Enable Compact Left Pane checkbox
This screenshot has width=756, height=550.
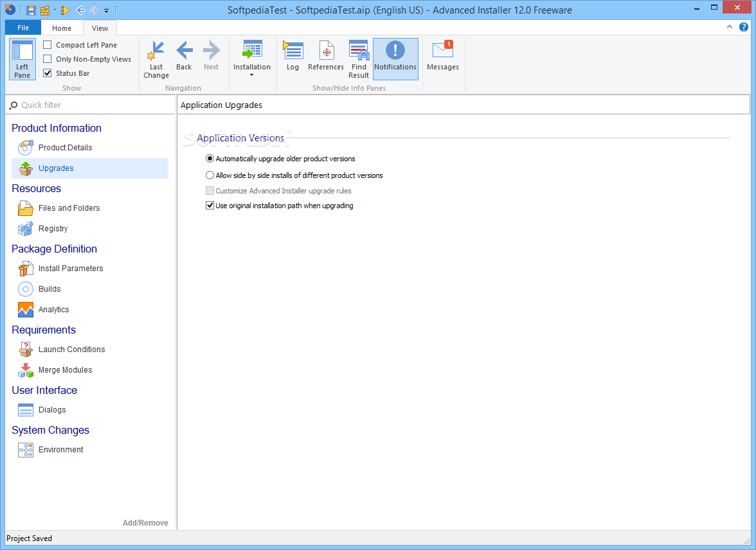(x=48, y=45)
